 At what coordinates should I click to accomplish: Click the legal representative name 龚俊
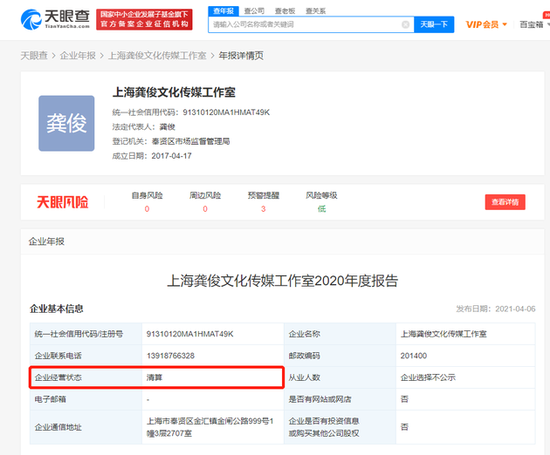(167, 127)
